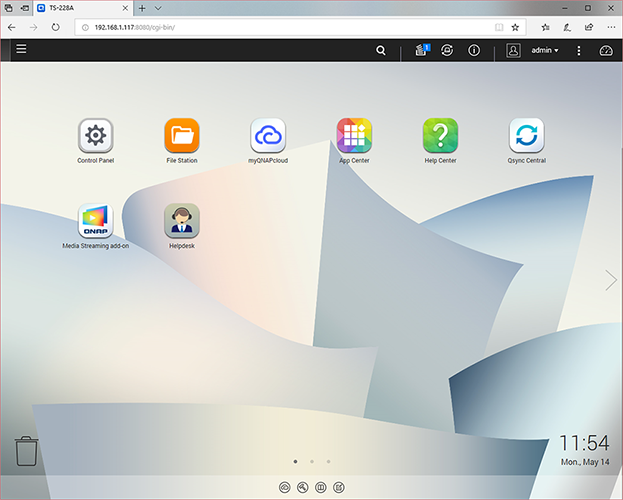This screenshot has height=500, width=623.
Task: Click the 11:54 desktop clock
Action: 584,443
